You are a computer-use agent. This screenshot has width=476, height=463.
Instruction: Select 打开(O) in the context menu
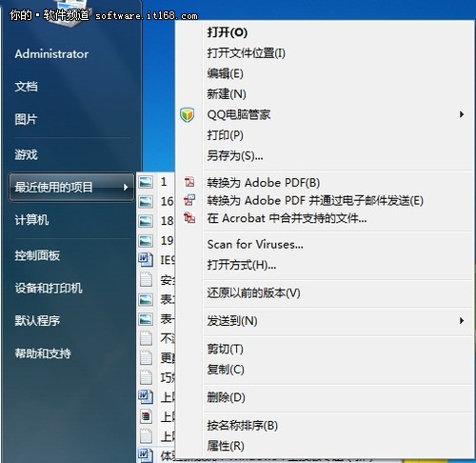pyautogui.click(x=228, y=32)
